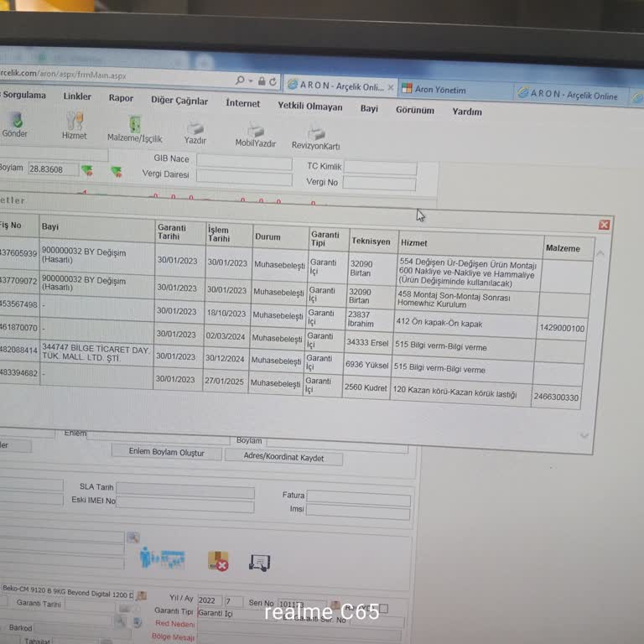Open the Yardım menu

pyautogui.click(x=467, y=112)
